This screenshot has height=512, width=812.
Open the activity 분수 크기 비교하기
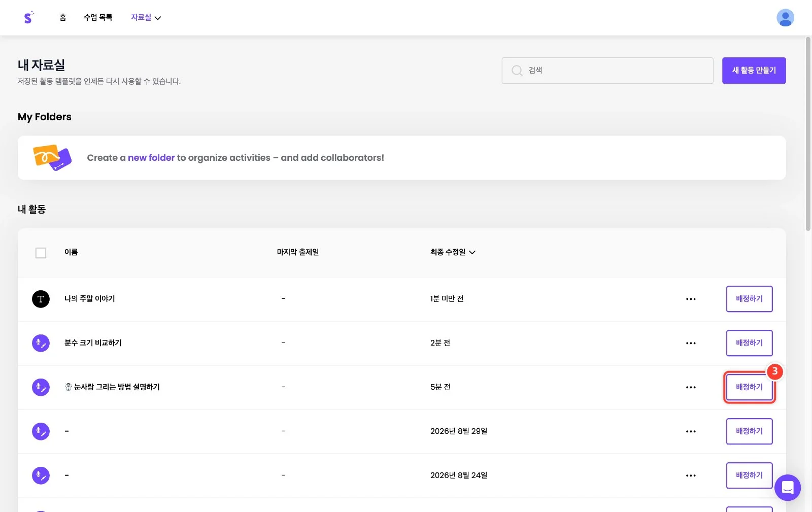point(93,343)
